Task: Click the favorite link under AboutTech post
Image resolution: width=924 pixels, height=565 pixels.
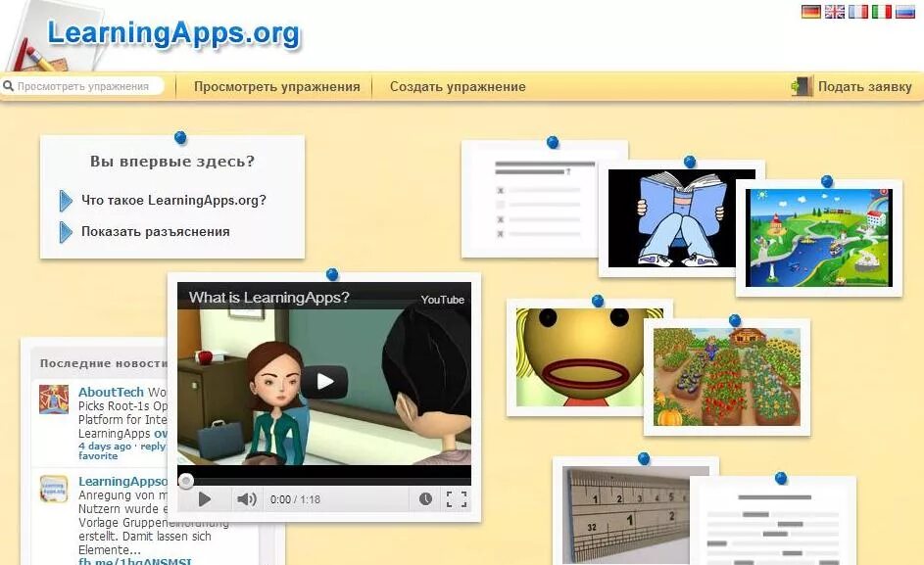Action: coord(98,456)
